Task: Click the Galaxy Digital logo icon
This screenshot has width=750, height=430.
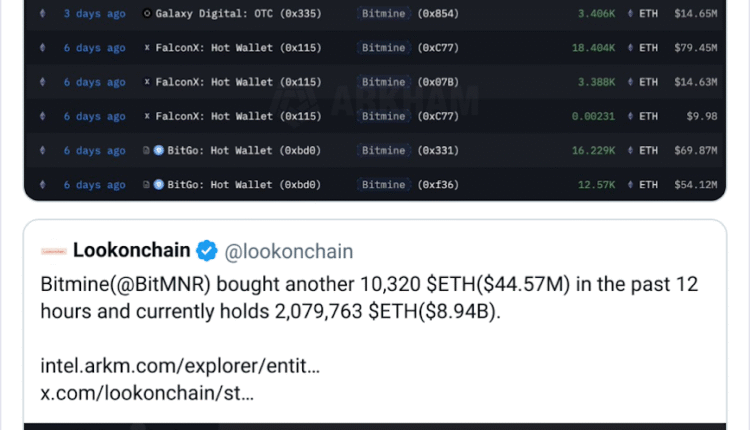Action: (148, 14)
